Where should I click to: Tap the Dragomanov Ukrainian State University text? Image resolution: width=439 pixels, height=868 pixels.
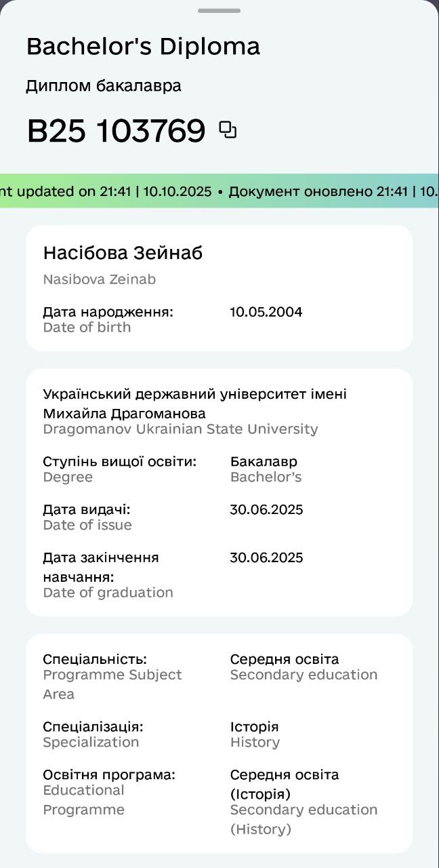click(180, 429)
